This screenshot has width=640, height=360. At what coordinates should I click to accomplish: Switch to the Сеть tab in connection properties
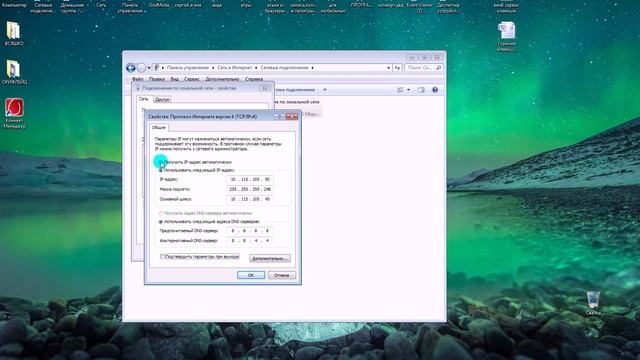point(143,99)
